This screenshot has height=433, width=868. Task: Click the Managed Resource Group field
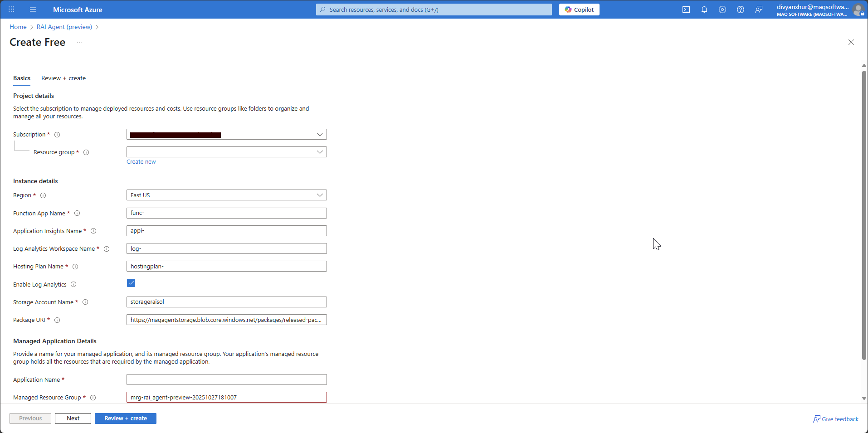pos(227,397)
